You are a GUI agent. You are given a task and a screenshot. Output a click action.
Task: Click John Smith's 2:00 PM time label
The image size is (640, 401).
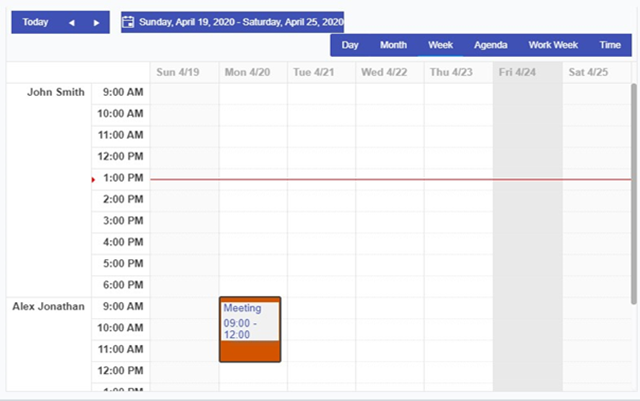(123, 199)
